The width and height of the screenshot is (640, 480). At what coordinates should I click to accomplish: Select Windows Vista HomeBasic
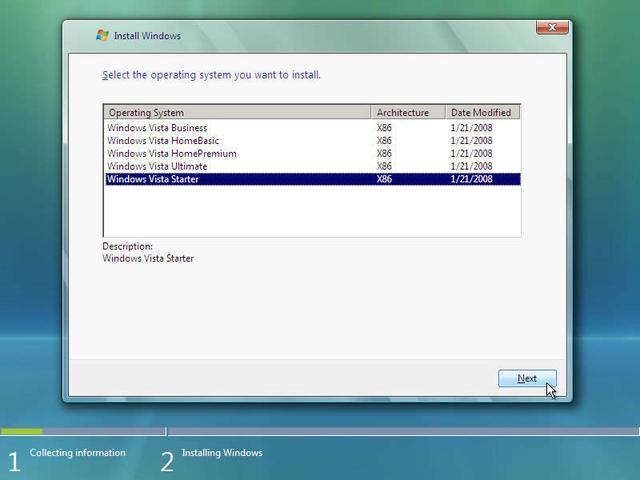(163, 140)
